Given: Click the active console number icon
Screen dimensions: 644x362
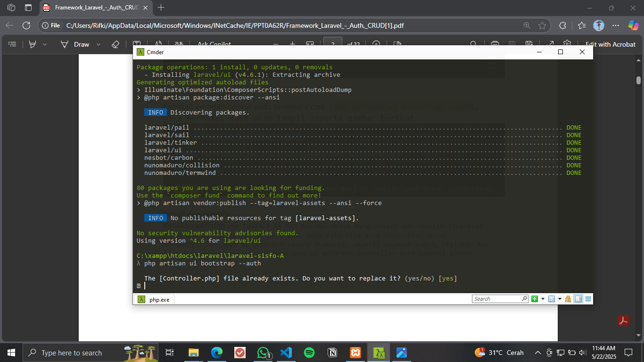Looking at the screenshot, I should [552, 299].
